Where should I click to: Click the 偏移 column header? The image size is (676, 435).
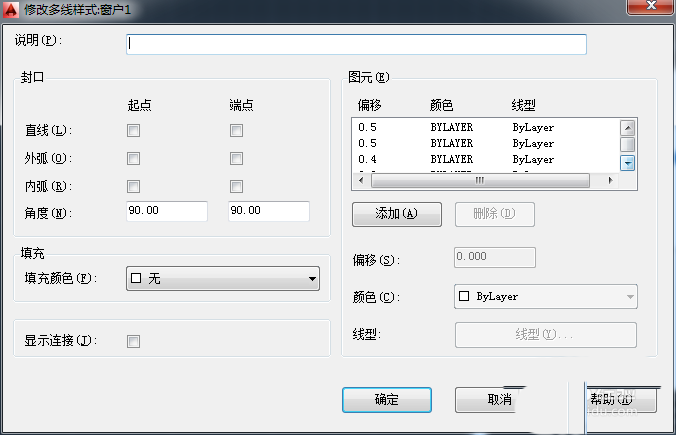(x=369, y=105)
